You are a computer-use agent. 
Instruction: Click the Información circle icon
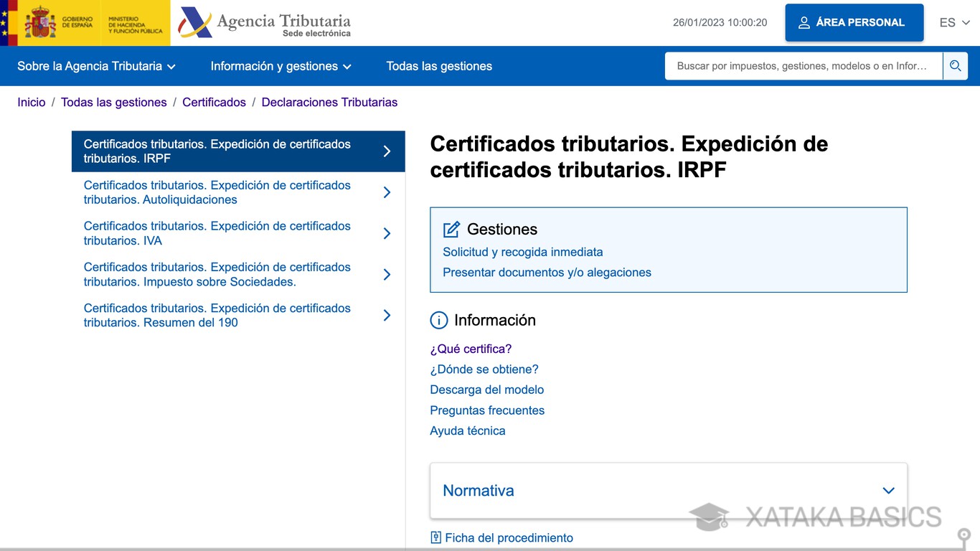coord(439,321)
